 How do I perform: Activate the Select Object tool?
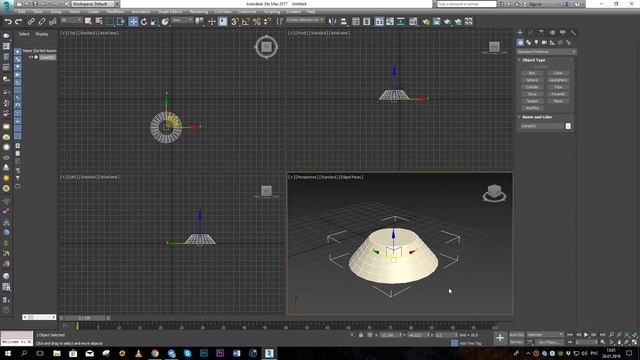(88, 21)
